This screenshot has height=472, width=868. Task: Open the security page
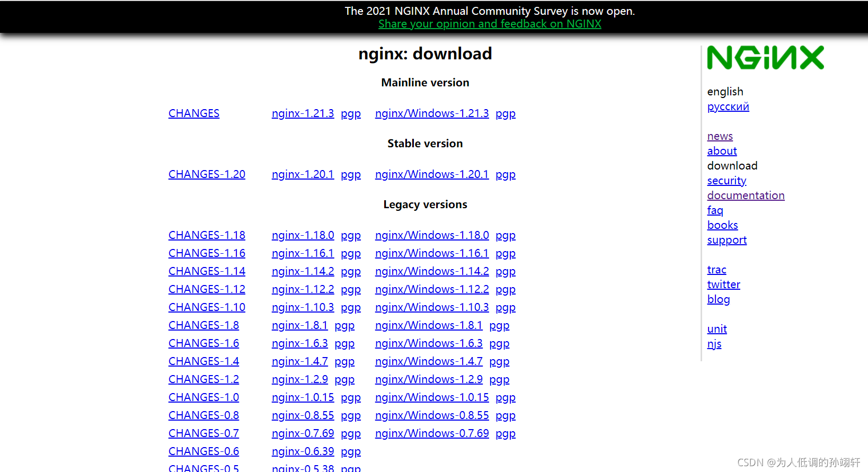click(x=727, y=181)
